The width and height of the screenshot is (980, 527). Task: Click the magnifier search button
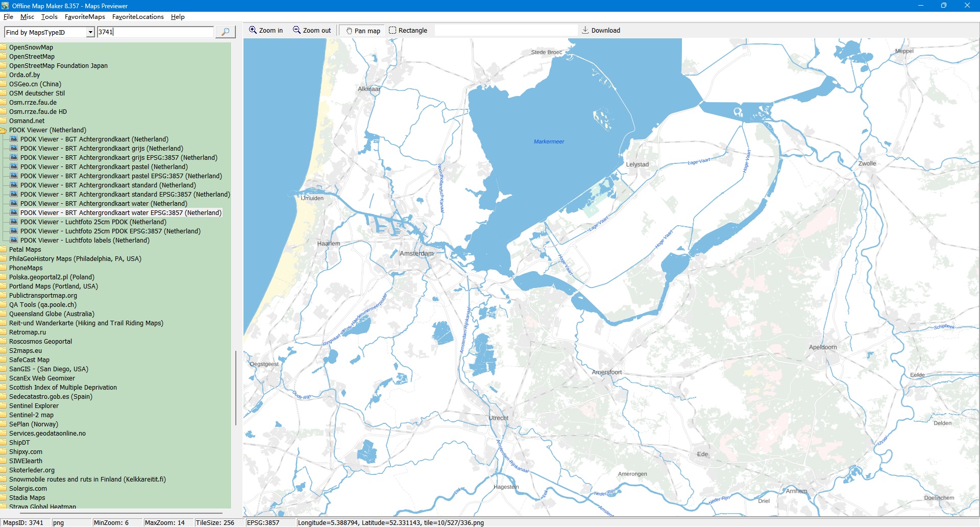pos(225,32)
